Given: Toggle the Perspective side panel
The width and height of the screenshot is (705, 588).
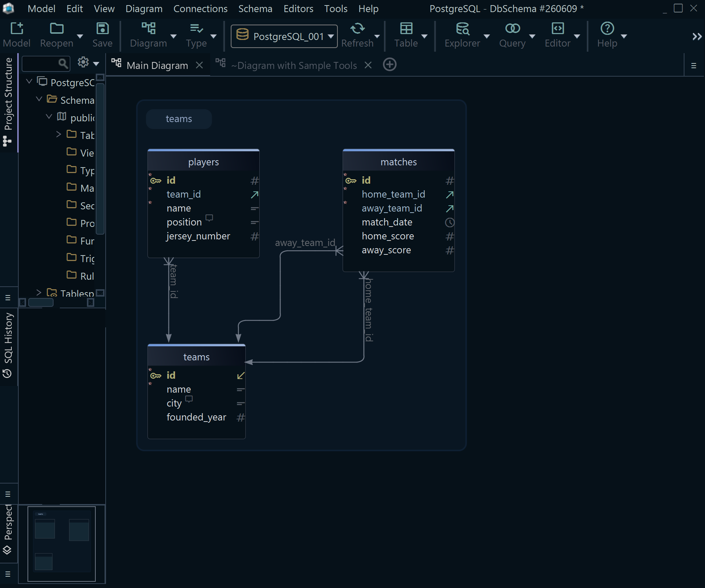Looking at the screenshot, I should point(8,529).
